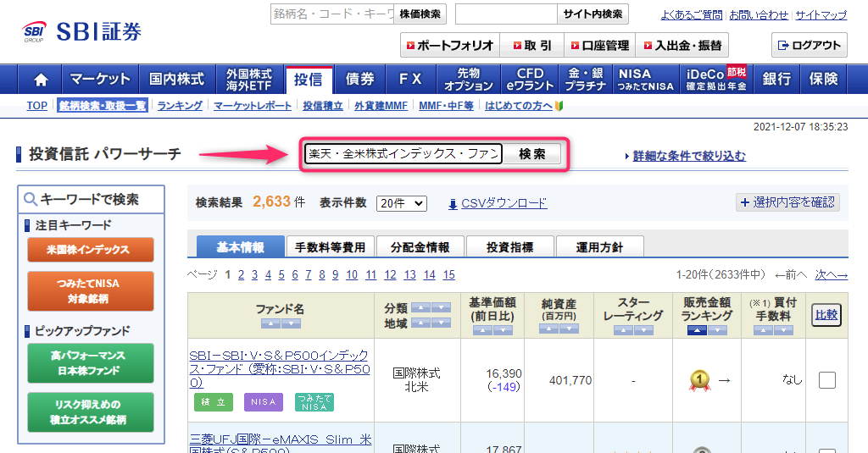Sort fund name descending

coord(292,323)
